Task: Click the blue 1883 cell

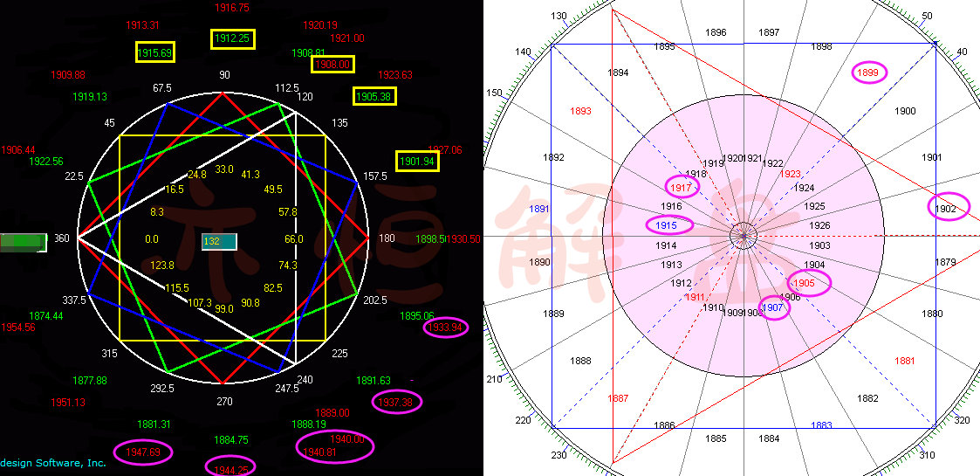Action: [x=821, y=425]
